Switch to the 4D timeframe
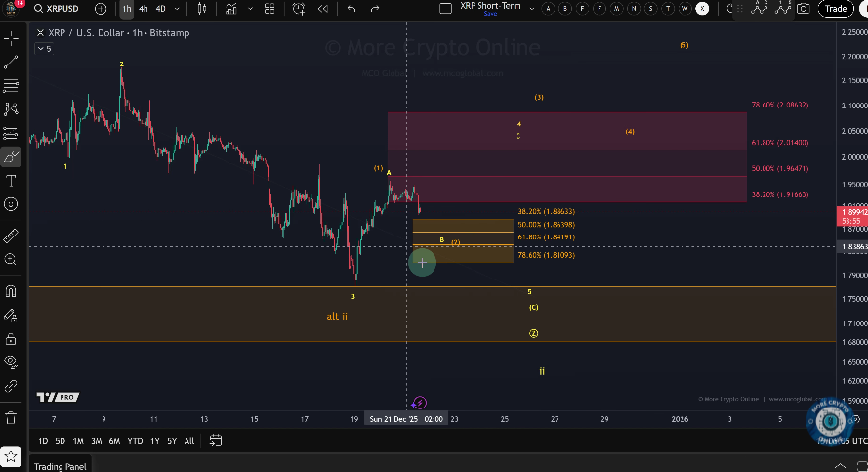Image resolution: width=868 pixels, height=472 pixels. 160,9
